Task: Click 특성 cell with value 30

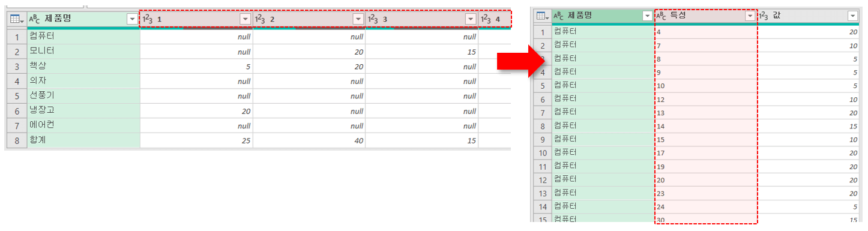Action: [705, 219]
